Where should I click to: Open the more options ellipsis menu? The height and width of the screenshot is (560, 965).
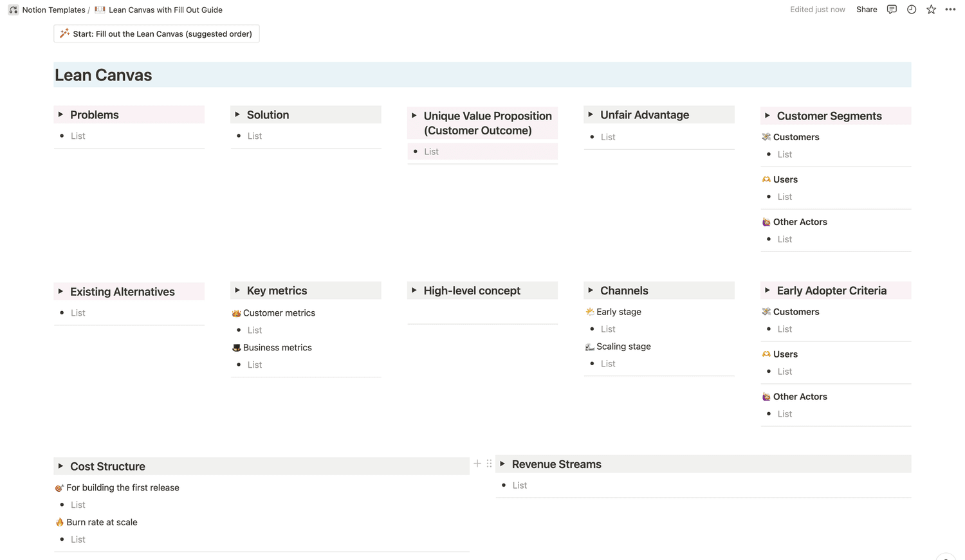pos(950,10)
